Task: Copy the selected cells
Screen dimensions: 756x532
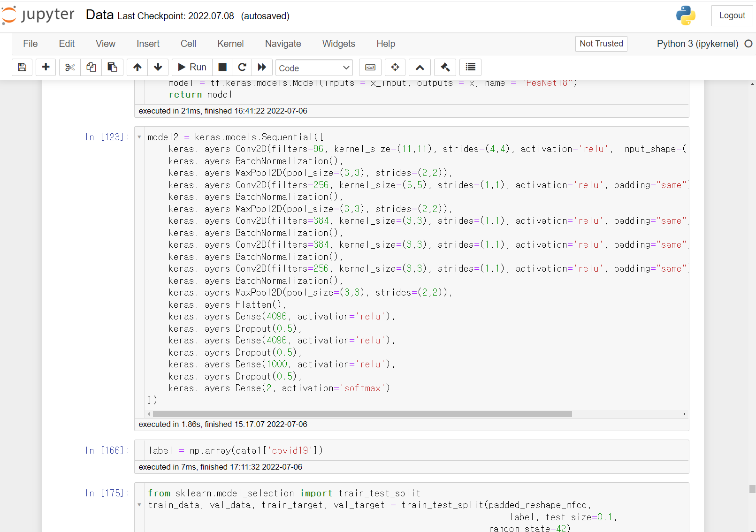Action: [91, 67]
